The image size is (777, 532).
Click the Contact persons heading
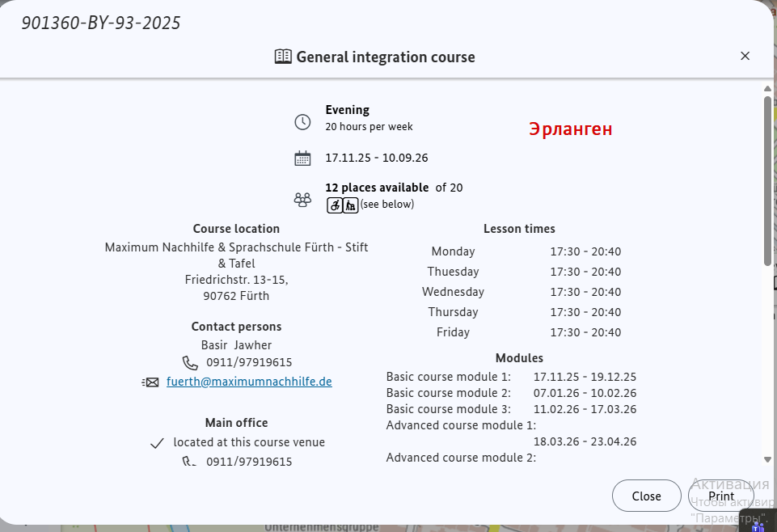pos(236,327)
